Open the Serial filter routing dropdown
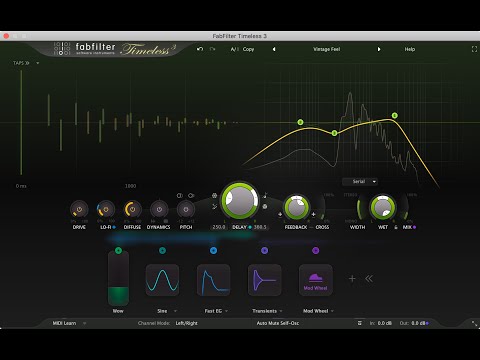 coord(360,181)
